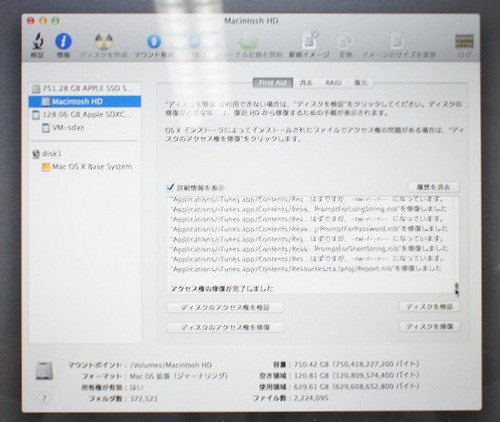Click the owners enabled value はい

point(136,388)
